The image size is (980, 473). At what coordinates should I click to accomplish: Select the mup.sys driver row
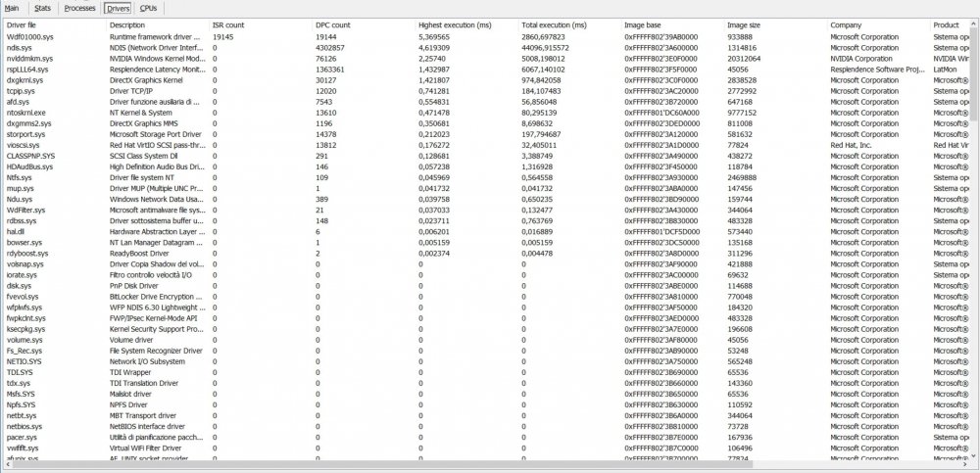point(486,188)
